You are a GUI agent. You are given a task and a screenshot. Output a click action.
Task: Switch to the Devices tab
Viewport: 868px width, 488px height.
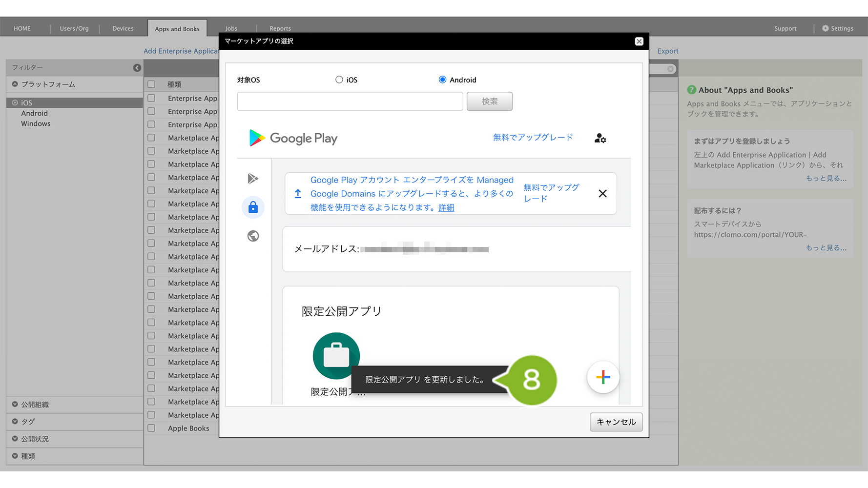tap(123, 28)
